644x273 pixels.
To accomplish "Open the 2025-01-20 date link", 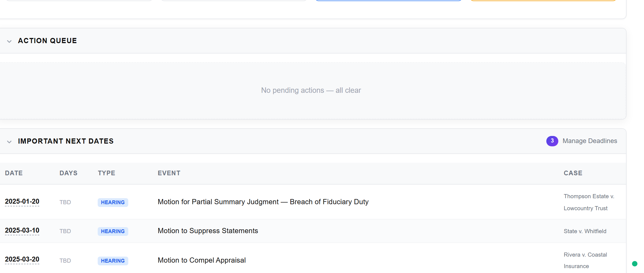I will [x=22, y=201].
